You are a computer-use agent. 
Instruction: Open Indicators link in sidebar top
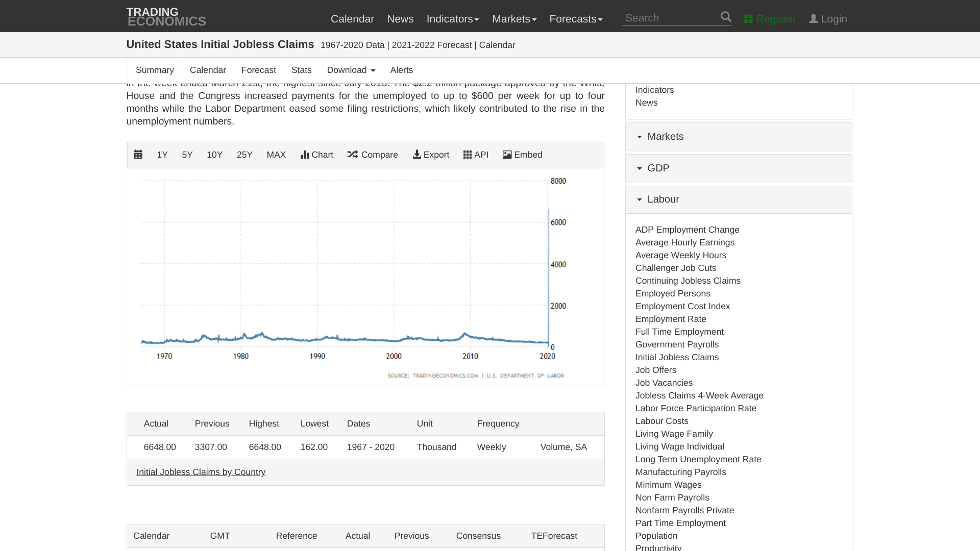(x=655, y=90)
